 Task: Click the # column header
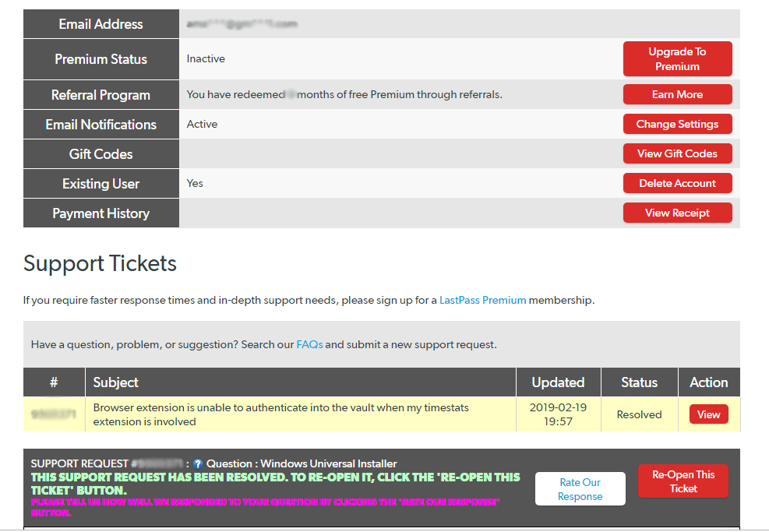[54, 382]
